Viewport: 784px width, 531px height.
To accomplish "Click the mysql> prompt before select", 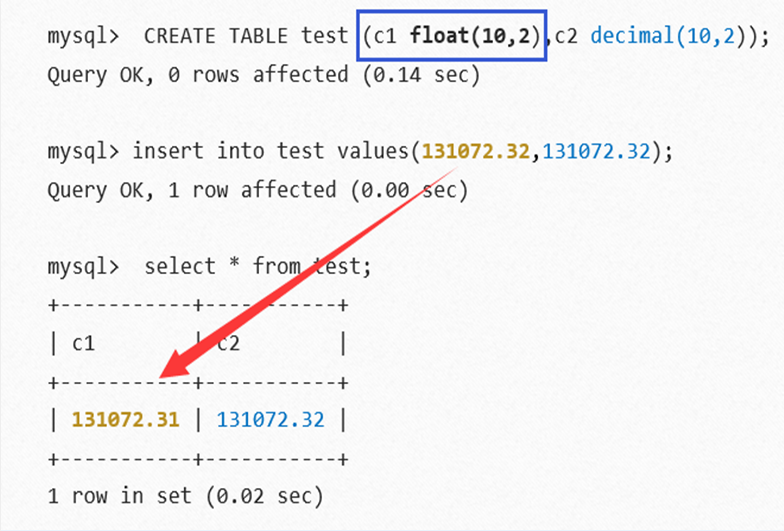I will tap(83, 266).
